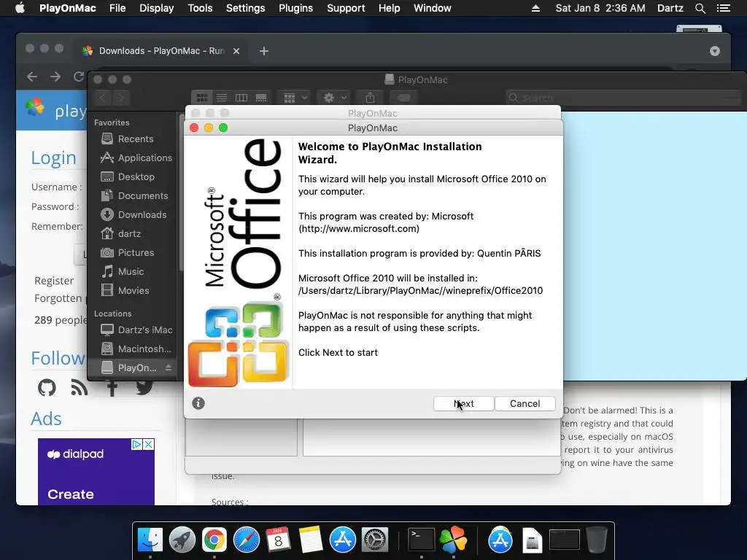Open the Plugins menu
747x560 pixels.
tap(296, 8)
